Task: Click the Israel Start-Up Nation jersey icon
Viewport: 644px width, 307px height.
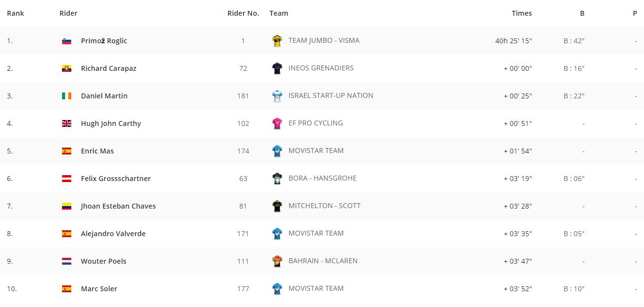Action: pos(277,96)
